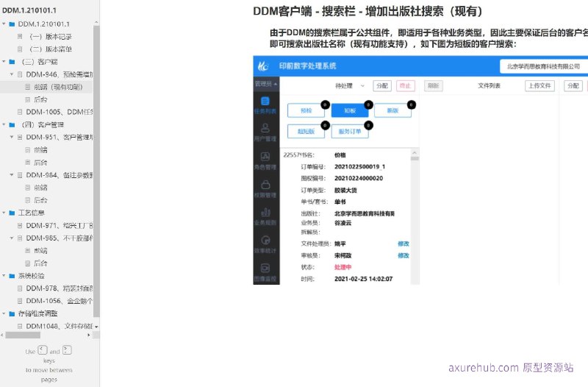Click the page icon beside DDM-978

pos(20,288)
